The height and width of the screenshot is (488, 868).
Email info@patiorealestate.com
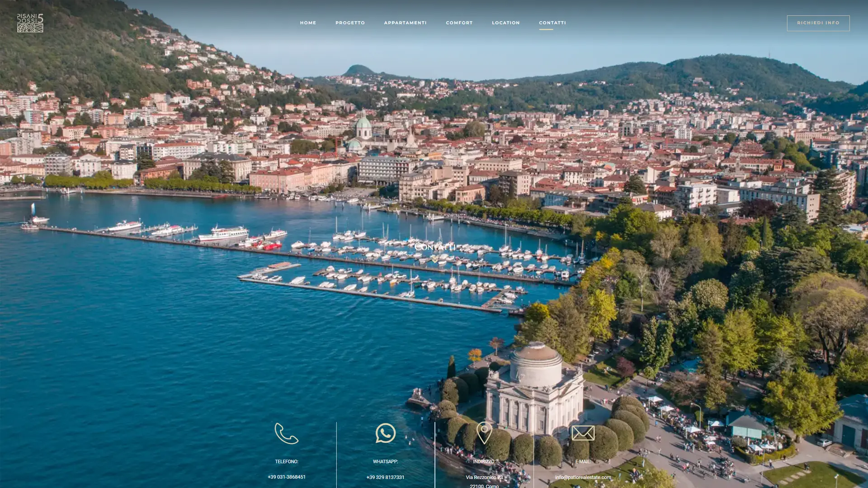coord(583,477)
